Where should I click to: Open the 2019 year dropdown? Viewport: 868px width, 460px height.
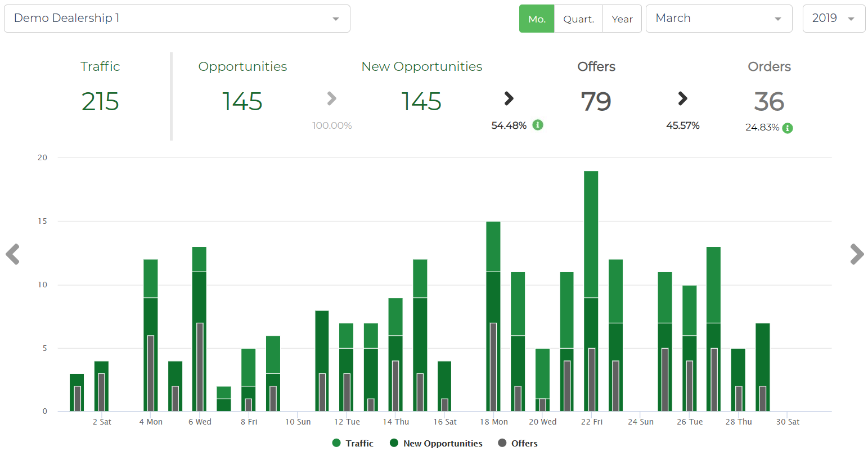click(833, 19)
